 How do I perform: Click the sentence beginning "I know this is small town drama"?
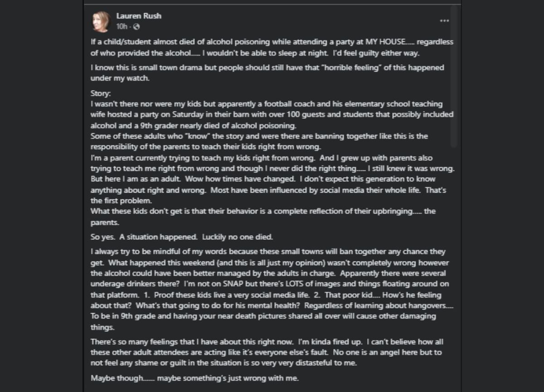[x=267, y=73]
